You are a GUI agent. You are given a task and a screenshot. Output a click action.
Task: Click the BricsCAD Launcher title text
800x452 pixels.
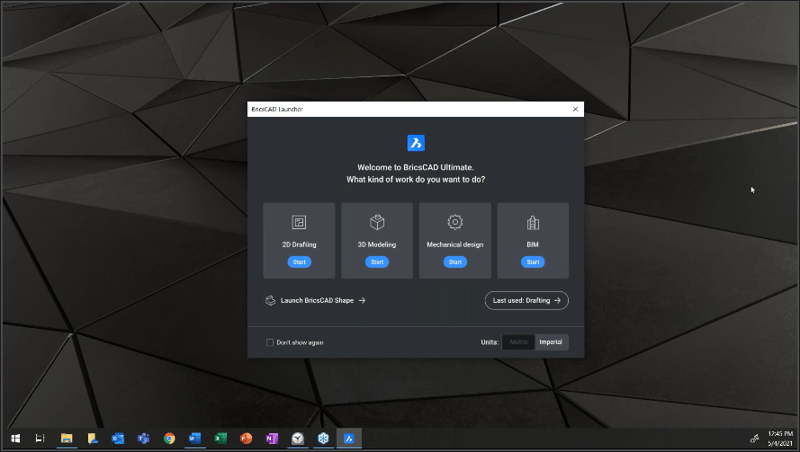[x=277, y=109]
